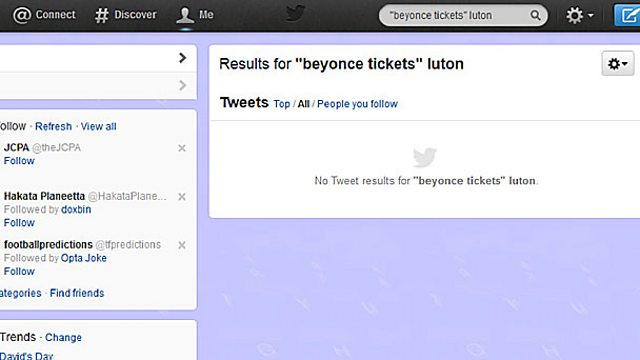Viewport: 640px width, 360px height.
Task: Open search results options gear dropdown
Action: click(x=618, y=64)
